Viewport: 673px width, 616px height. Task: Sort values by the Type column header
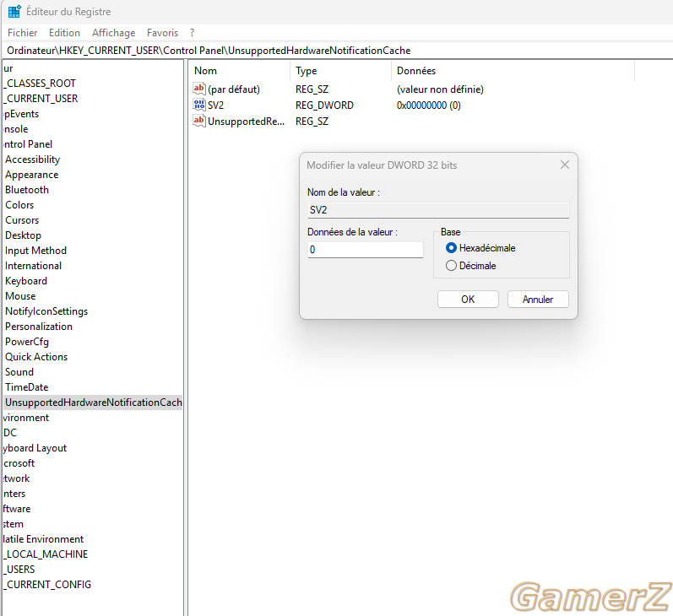click(x=306, y=71)
